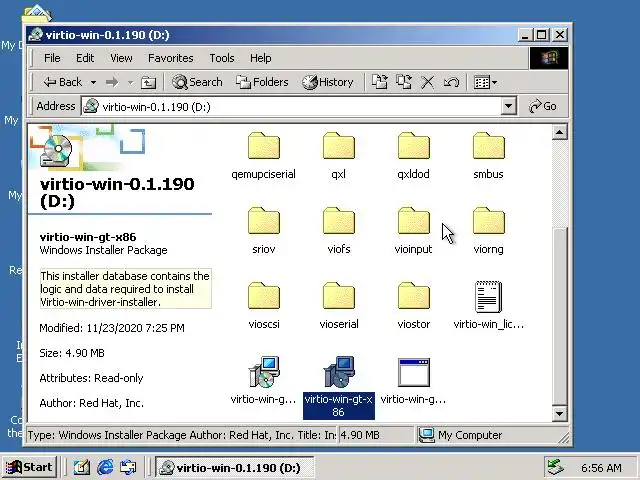Open the Start menu

29,467
